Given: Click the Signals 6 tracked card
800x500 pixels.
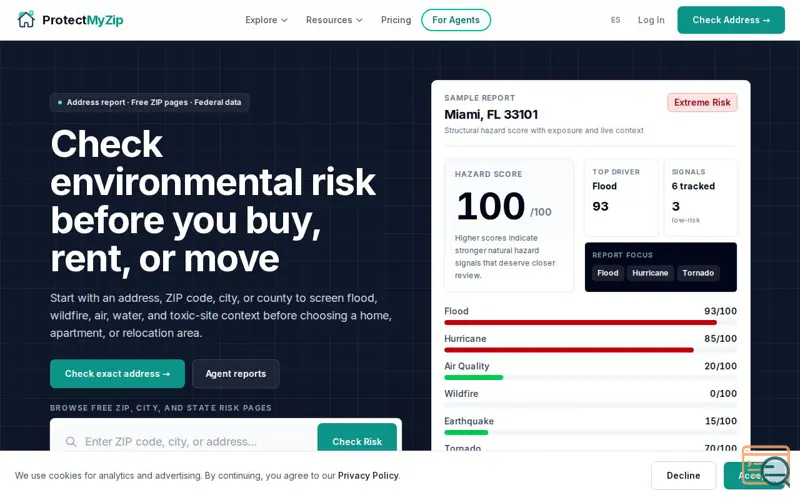Looking at the screenshot, I should tap(701, 197).
